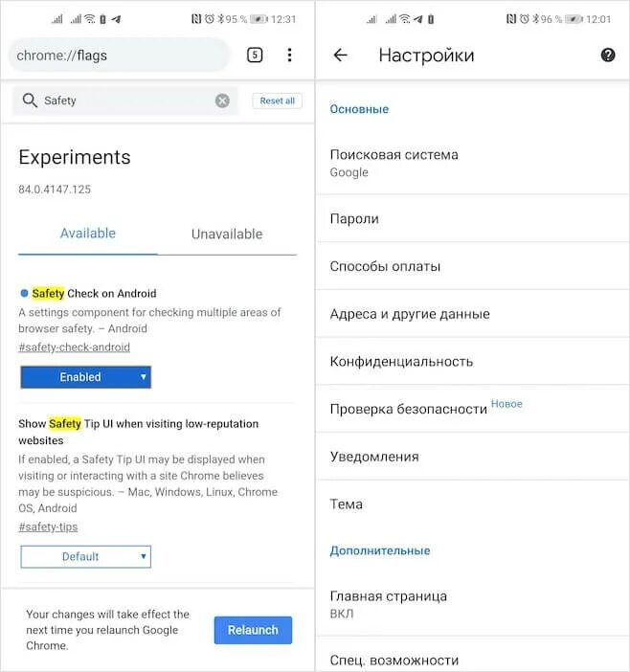Image resolution: width=630 pixels, height=672 pixels.
Task: Open the Default dropdown for Safety Tip UI
Action: (x=85, y=556)
